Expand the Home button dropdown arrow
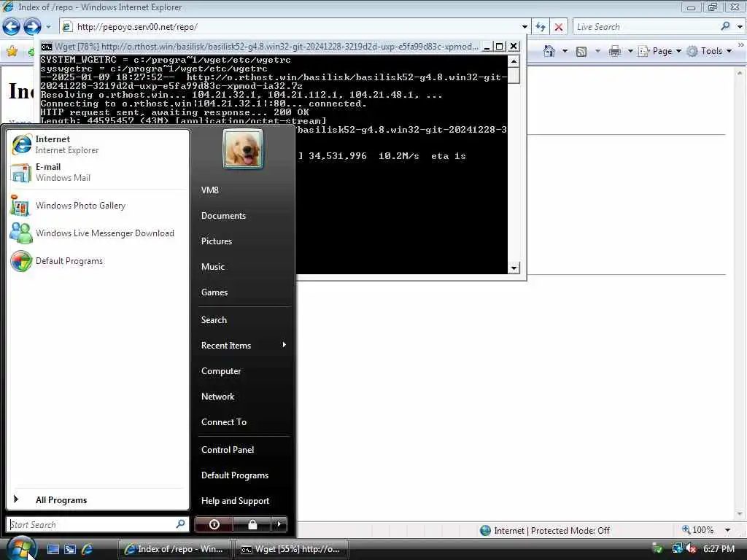747x560 pixels. [565, 51]
